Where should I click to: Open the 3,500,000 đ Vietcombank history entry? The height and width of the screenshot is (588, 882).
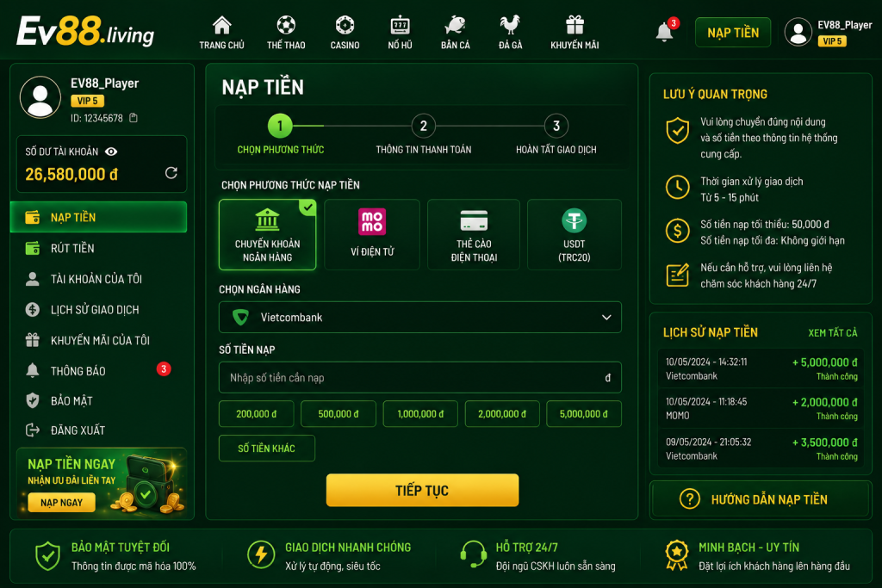(x=761, y=449)
